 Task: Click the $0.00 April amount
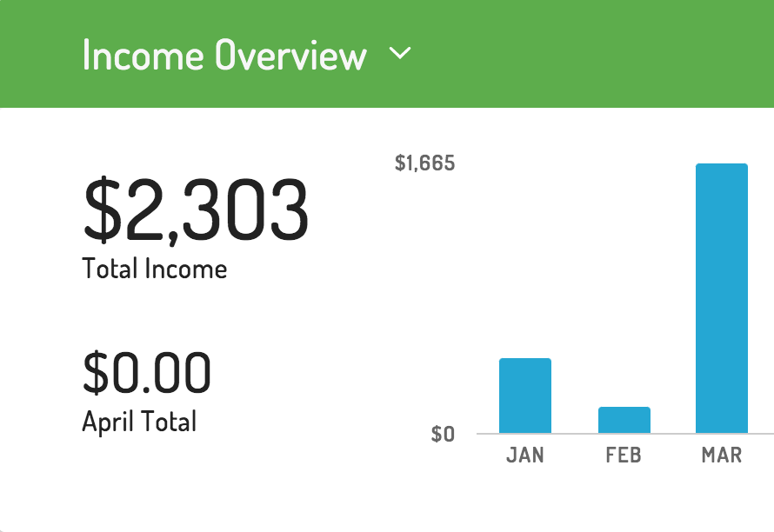(x=147, y=373)
